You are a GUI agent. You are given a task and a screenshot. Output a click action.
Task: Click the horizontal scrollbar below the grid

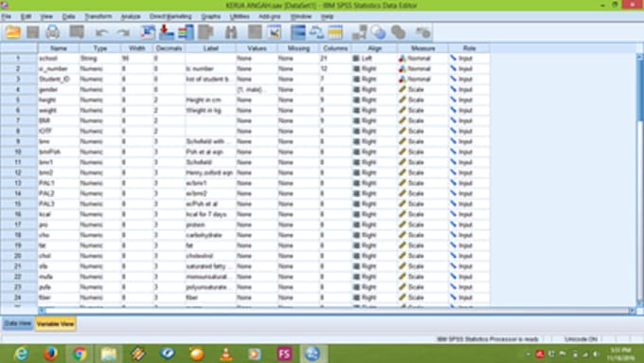click(337, 311)
